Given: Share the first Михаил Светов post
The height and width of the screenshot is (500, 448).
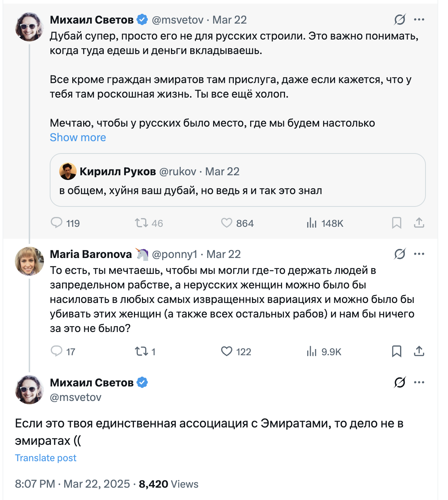Looking at the screenshot, I should (x=419, y=222).
